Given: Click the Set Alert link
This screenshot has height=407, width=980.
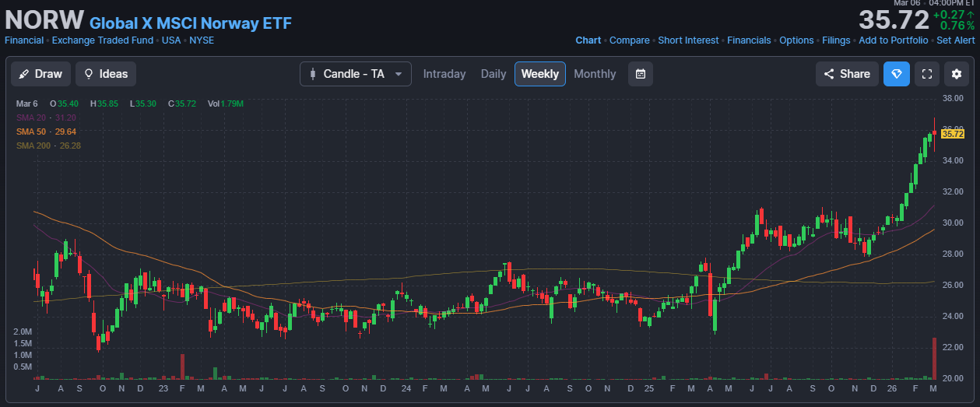Looking at the screenshot, I should [956, 40].
